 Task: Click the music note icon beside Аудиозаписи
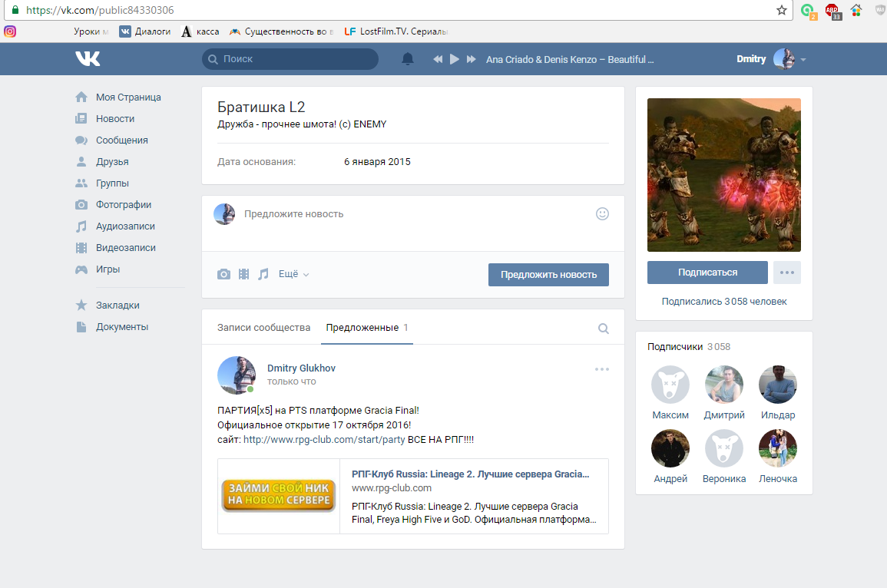(x=81, y=226)
